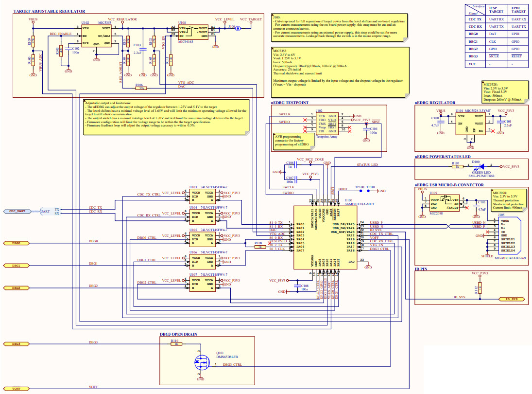532x394 pixels.
Task: Click the TP100 BOOT test point
Action: [x=360, y=191]
